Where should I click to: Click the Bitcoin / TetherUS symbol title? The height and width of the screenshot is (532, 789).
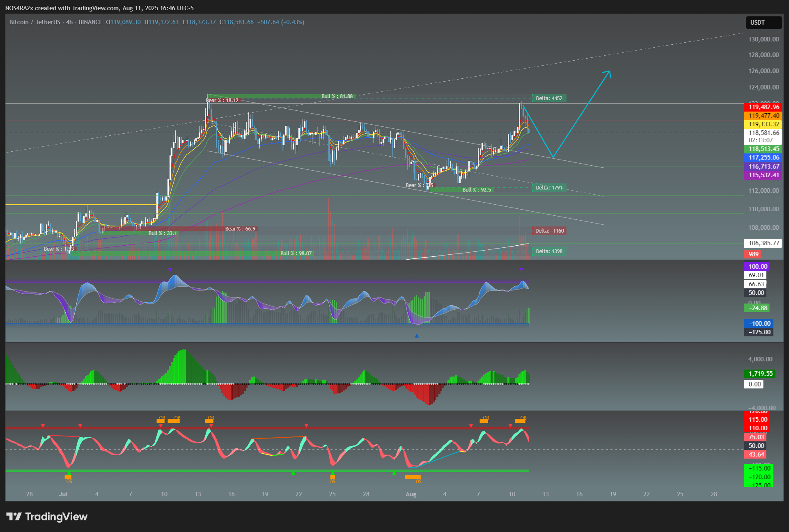35,22
